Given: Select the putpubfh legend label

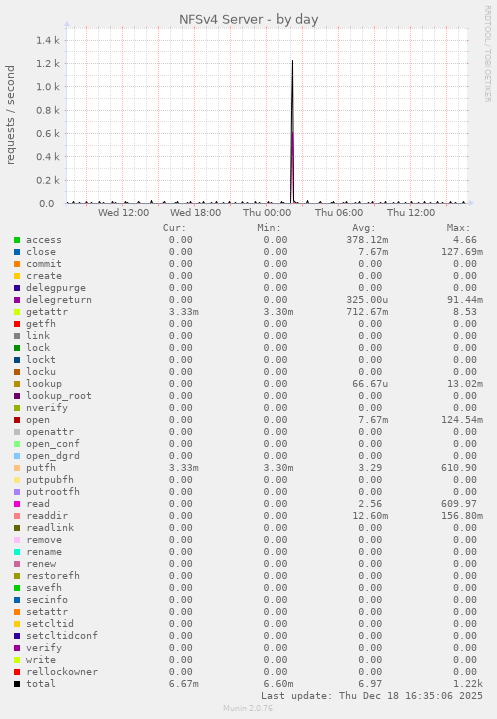Looking at the screenshot, I should [50, 480].
